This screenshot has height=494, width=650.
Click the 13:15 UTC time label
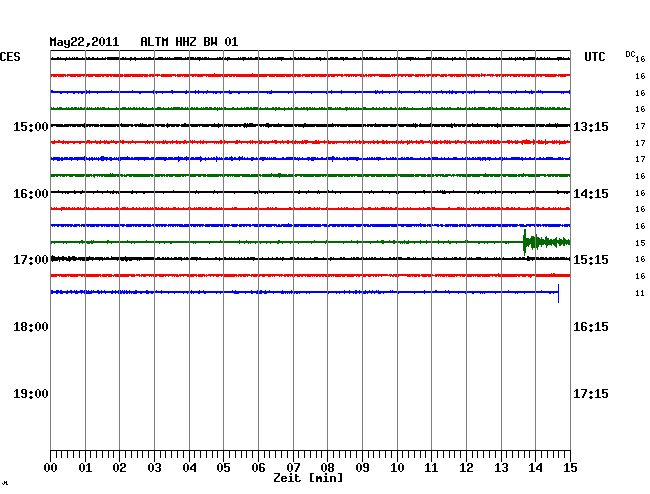(591, 126)
